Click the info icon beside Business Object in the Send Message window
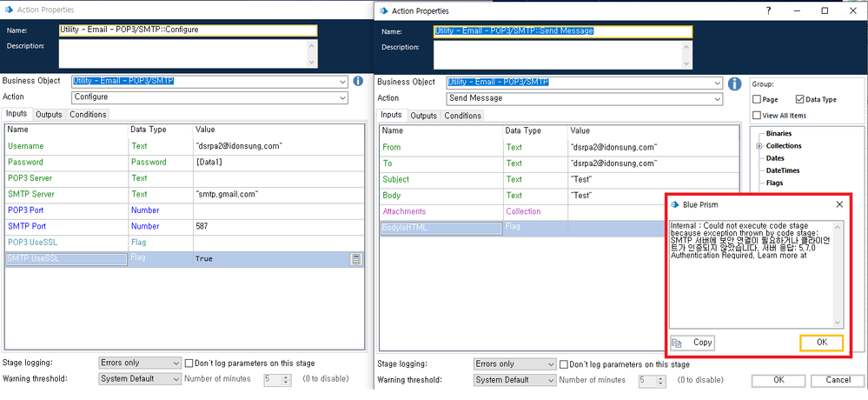The width and height of the screenshot is (868, 400). coord(734,83)
